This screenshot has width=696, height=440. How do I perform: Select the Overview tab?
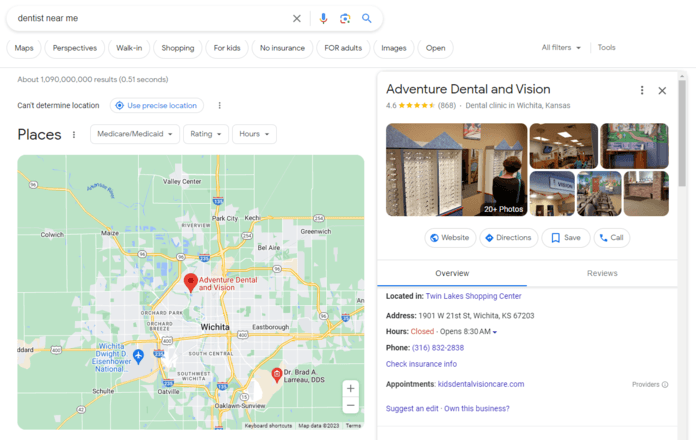[x=452, y=273]
